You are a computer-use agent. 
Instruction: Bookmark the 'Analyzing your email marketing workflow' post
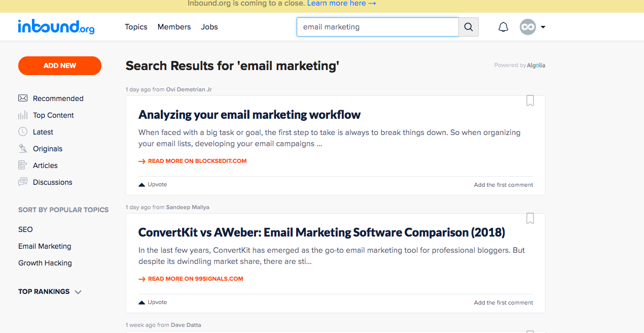(x=530, y=101)
